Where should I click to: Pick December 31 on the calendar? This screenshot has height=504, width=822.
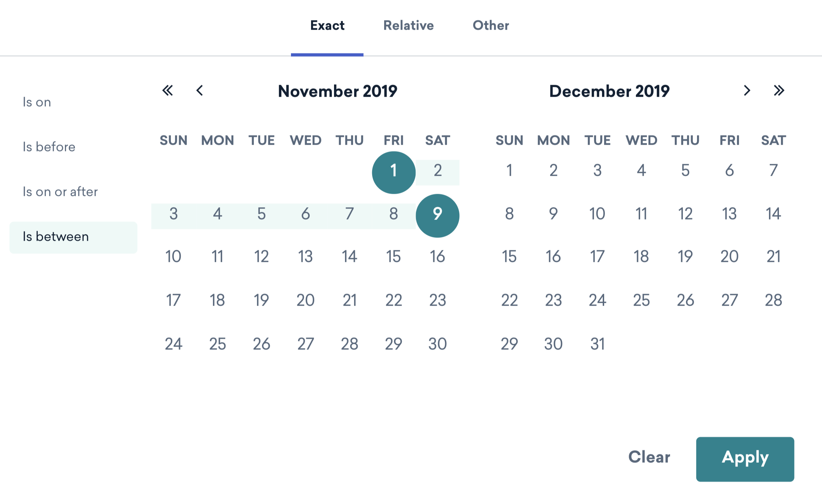point(597,343)
